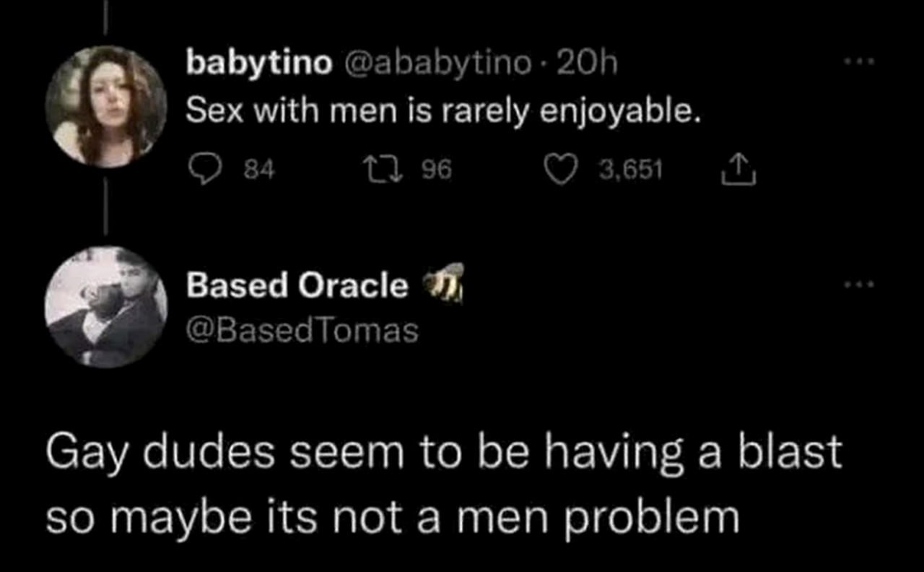
Task: Open more options on babytino's tweet
Action: click(860, 62)
